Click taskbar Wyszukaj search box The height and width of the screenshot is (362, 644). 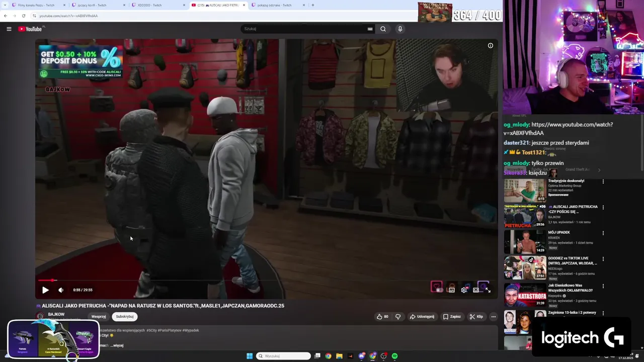[284, 356]
